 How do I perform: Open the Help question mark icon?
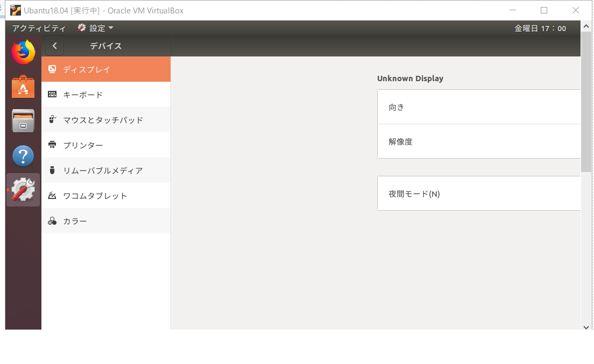click(x=23, y=155)
